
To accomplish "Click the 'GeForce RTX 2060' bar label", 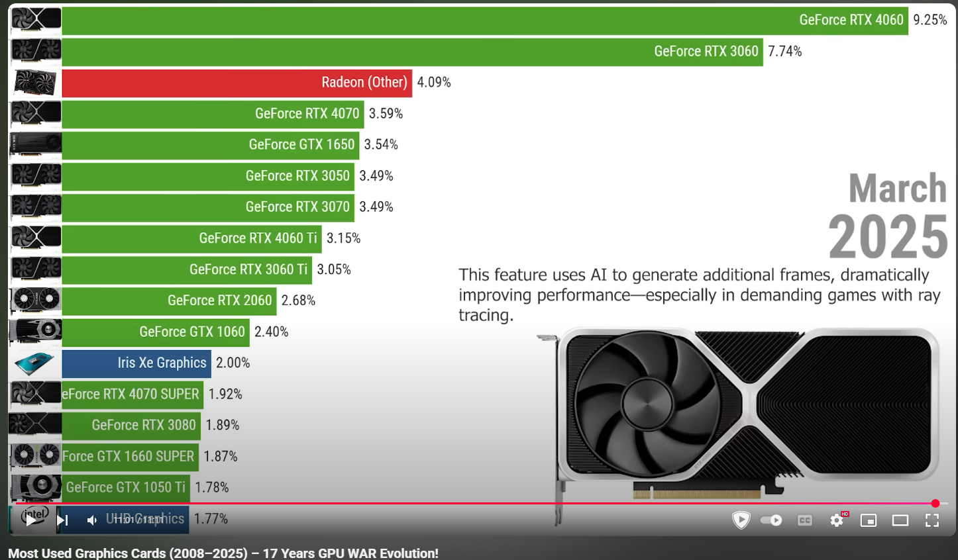I will click(220, 301).
